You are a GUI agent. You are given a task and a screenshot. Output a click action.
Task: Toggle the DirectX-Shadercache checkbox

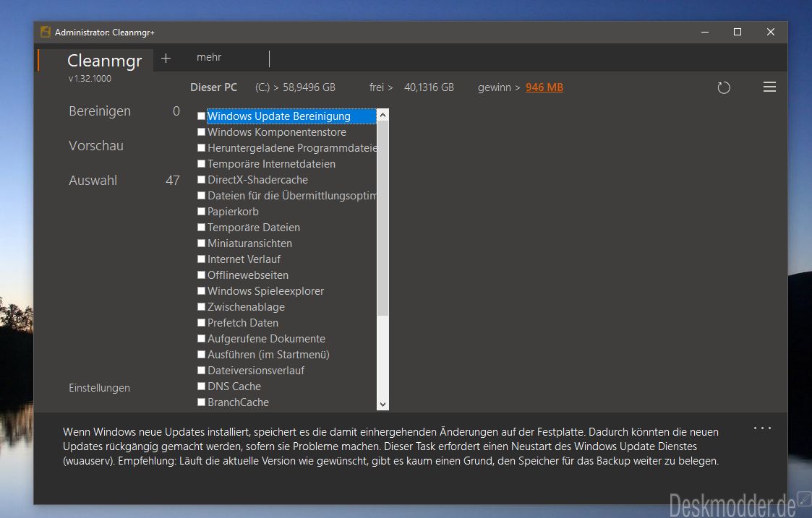[202, 180]
